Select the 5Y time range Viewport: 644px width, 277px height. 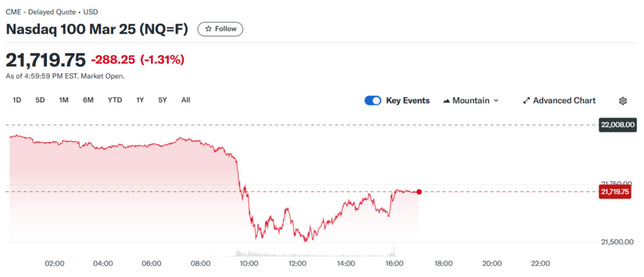162,100
